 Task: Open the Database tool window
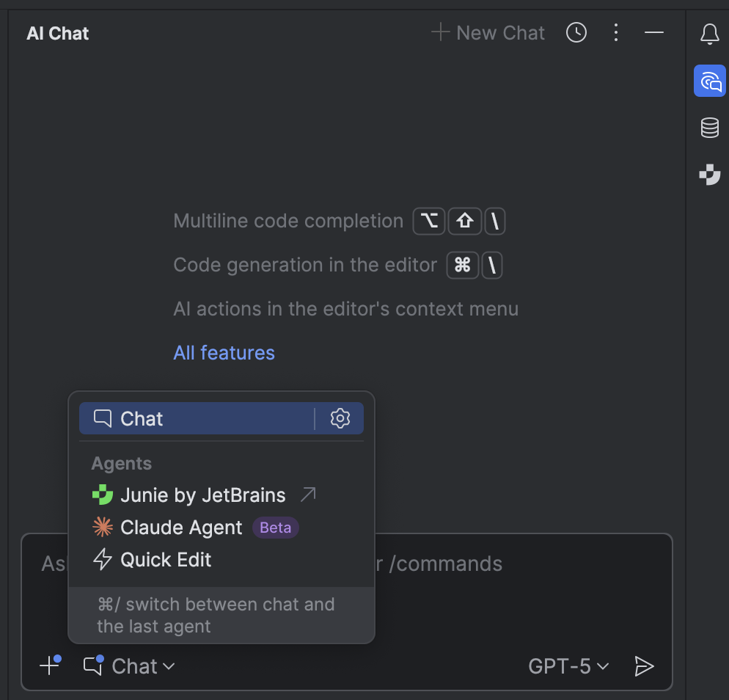709,128
